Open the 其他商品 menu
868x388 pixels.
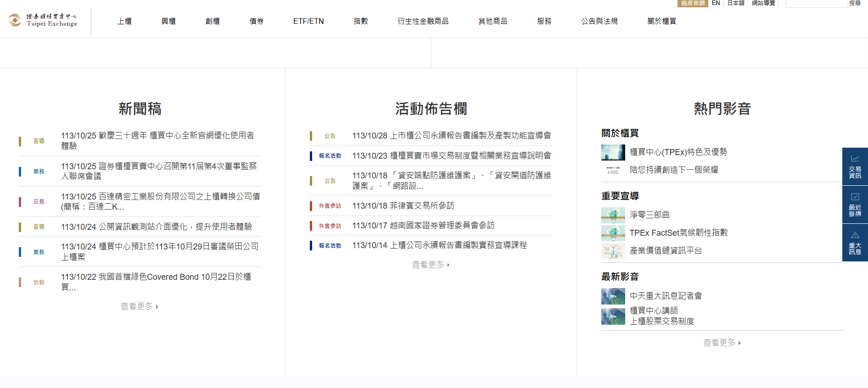493,21
